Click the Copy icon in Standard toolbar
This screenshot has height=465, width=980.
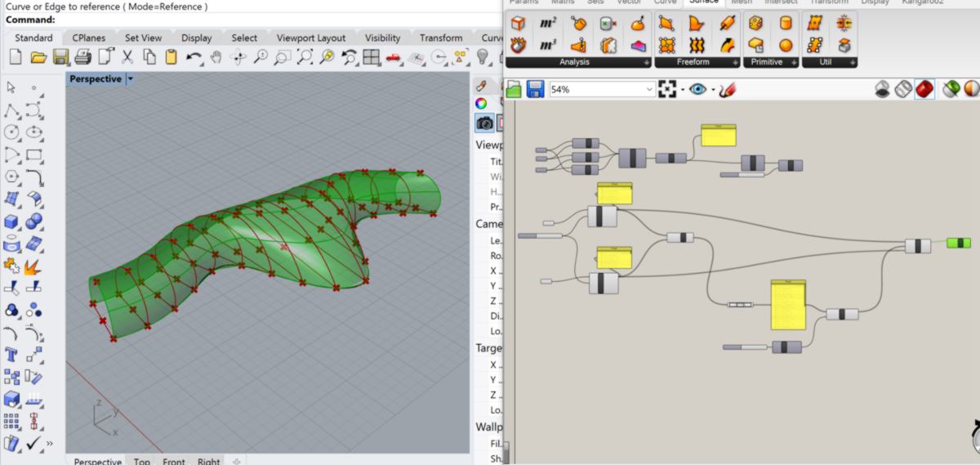[x=149, y=57]
